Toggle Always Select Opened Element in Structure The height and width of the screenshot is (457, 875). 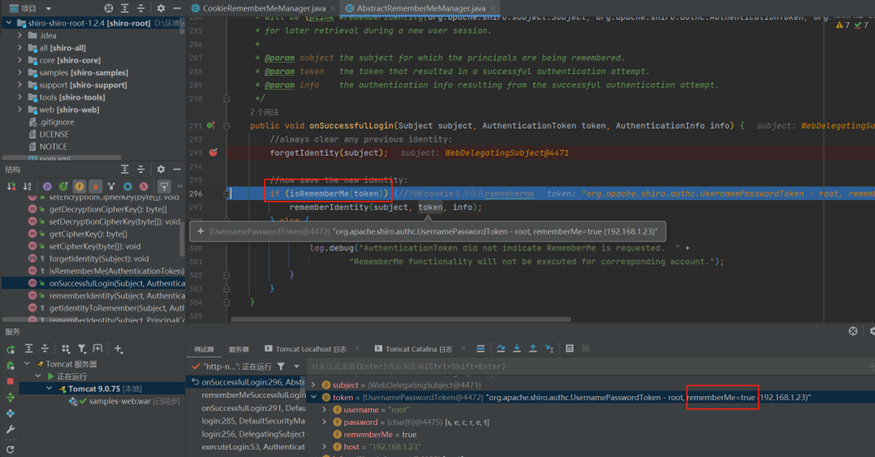click(x=164, y=186)
